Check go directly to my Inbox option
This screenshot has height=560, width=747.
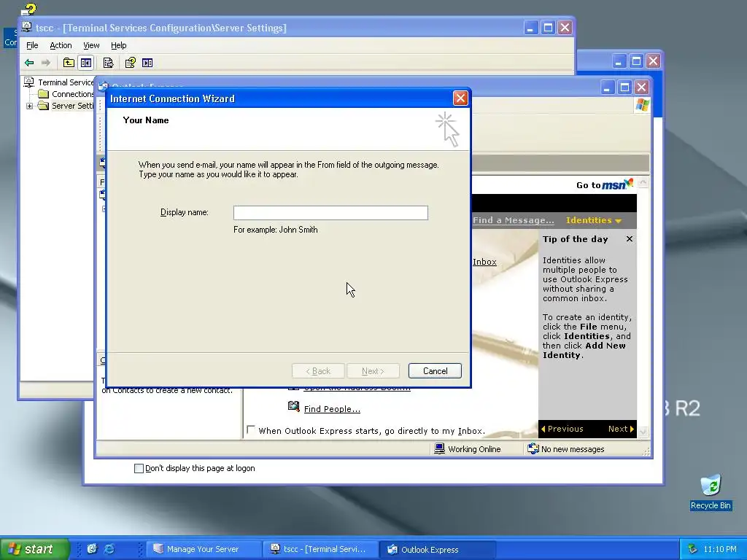tap(251, 429)
